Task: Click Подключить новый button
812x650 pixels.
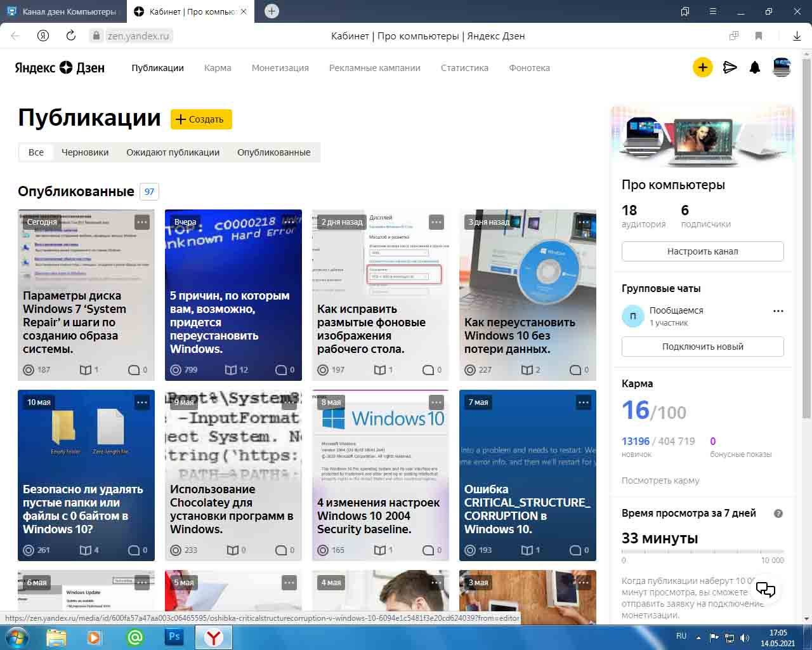Action: pos(703,347)
